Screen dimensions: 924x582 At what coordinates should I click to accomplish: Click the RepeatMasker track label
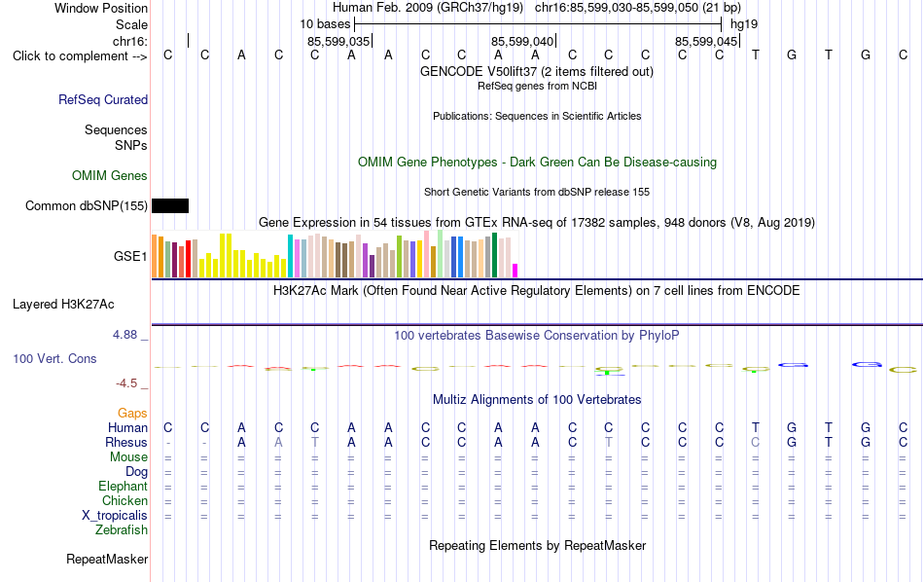pos(107,559)
